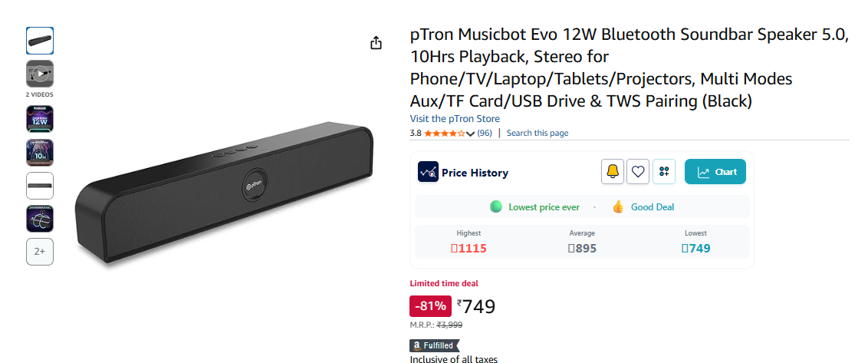The image size is (868, 363).
Task: Select the first soundbar thumbnail
Action: tap(40, 41)
